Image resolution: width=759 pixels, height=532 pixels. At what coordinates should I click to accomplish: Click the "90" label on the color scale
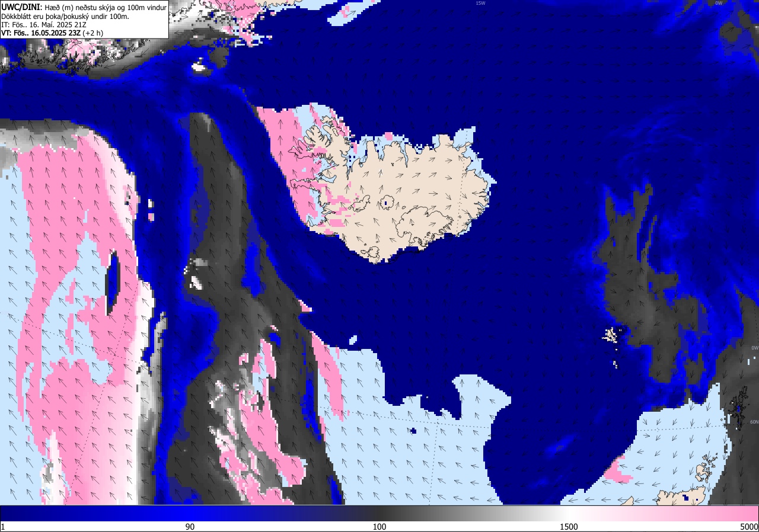190,527
